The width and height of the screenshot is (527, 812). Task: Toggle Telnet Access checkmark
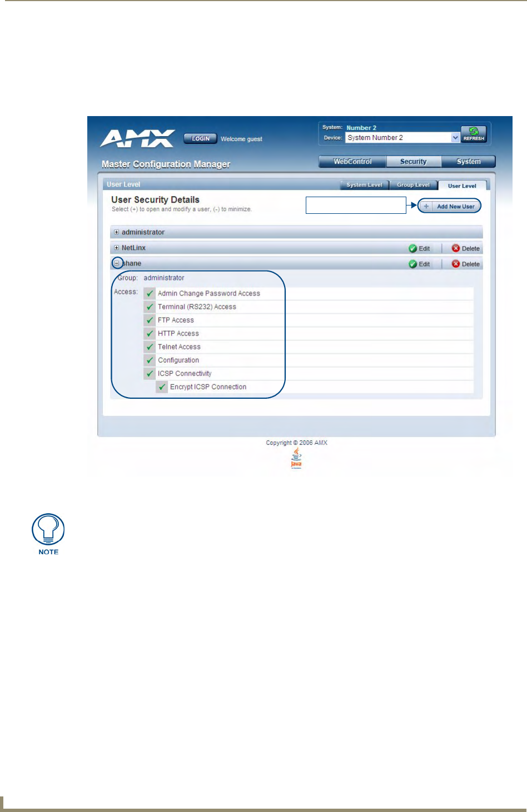tap(150, 347)
